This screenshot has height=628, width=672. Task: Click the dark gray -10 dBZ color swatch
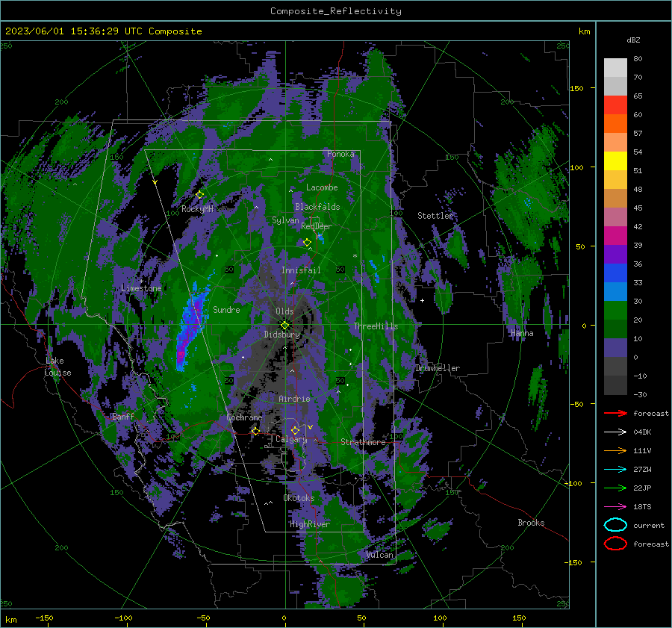[615, 385]
